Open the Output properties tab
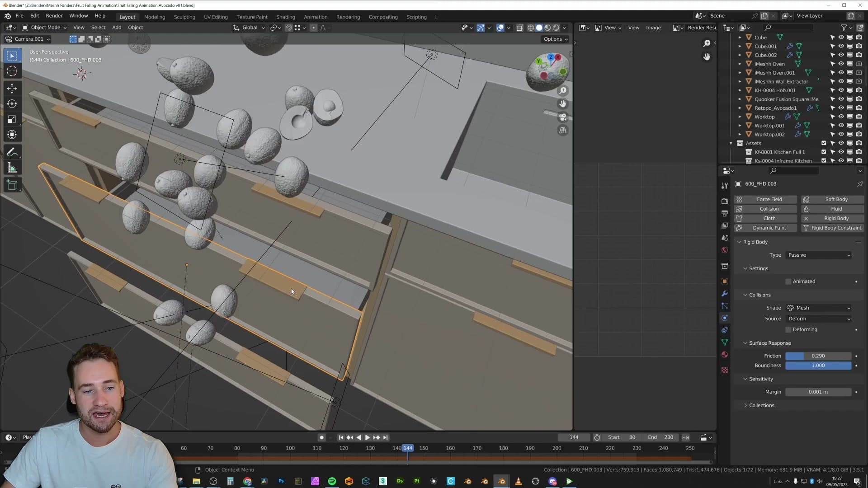 [725, 213]
